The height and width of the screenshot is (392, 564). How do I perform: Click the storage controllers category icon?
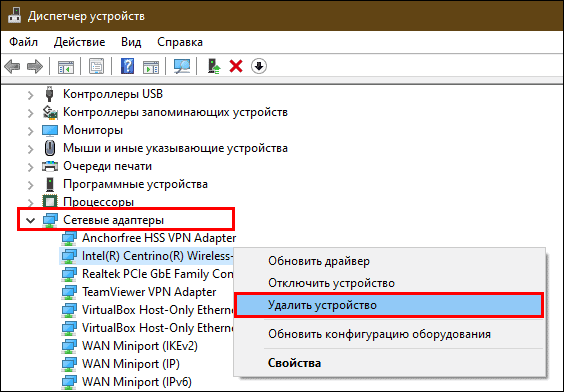(50, 112)
